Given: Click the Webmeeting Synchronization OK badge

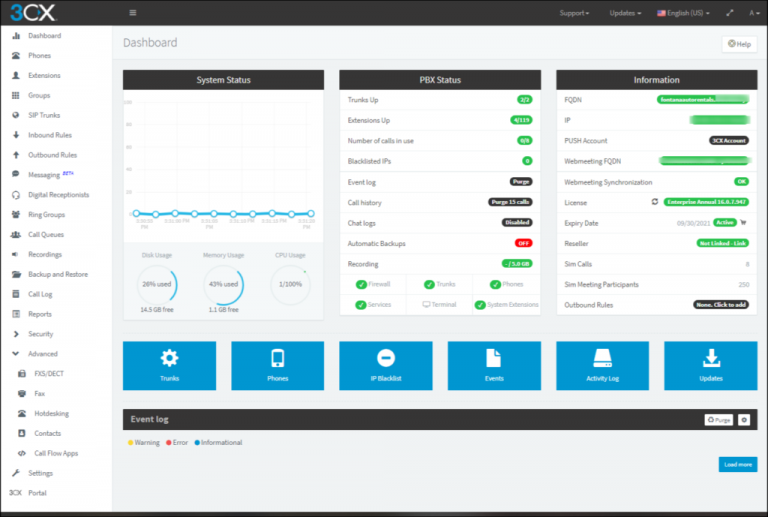Looking at the screenshot, I should (x=741, y=182).
